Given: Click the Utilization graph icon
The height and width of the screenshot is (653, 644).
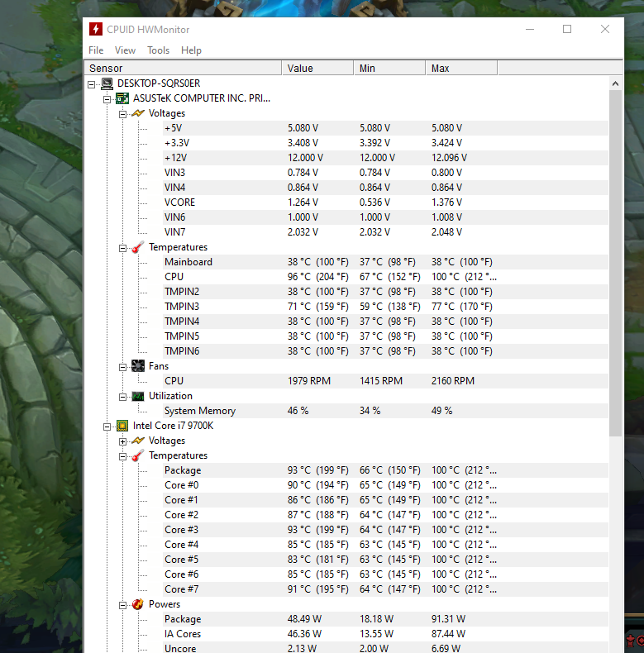Looking at the screenshot, I should 138,396.
